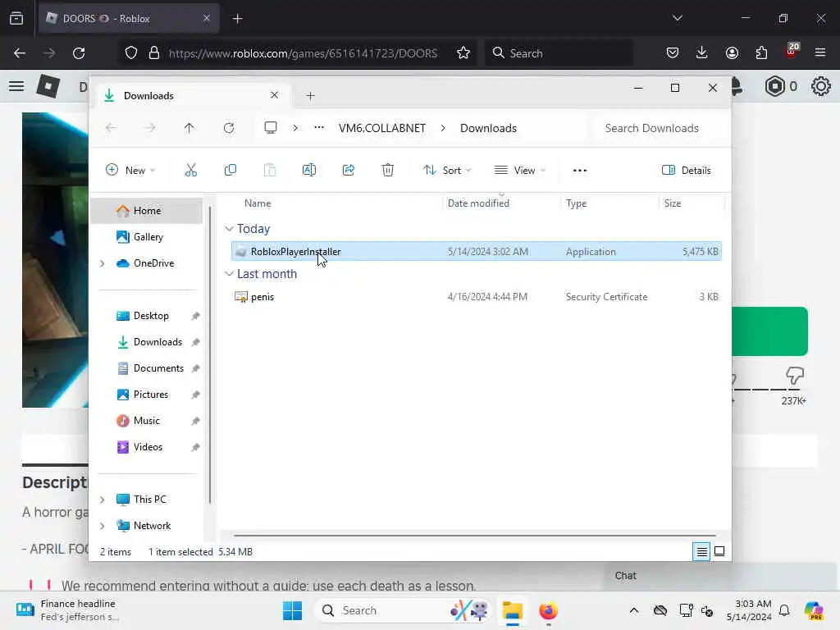Open Videos in the navigation pane

(147, 447)
